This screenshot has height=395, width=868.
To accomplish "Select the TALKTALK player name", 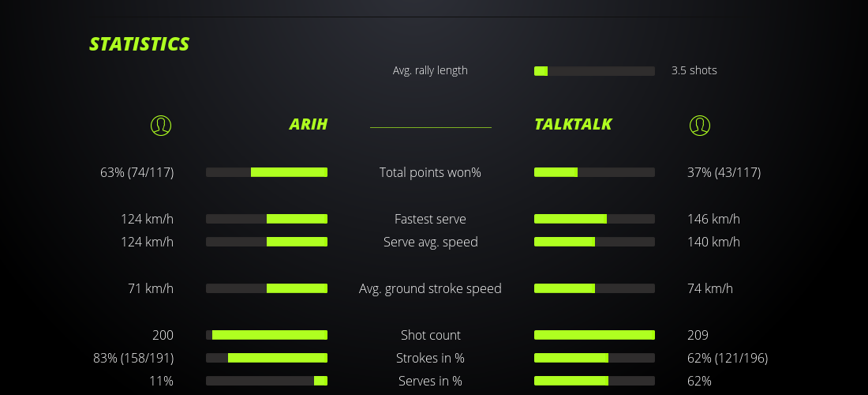I will coord(573,124).
